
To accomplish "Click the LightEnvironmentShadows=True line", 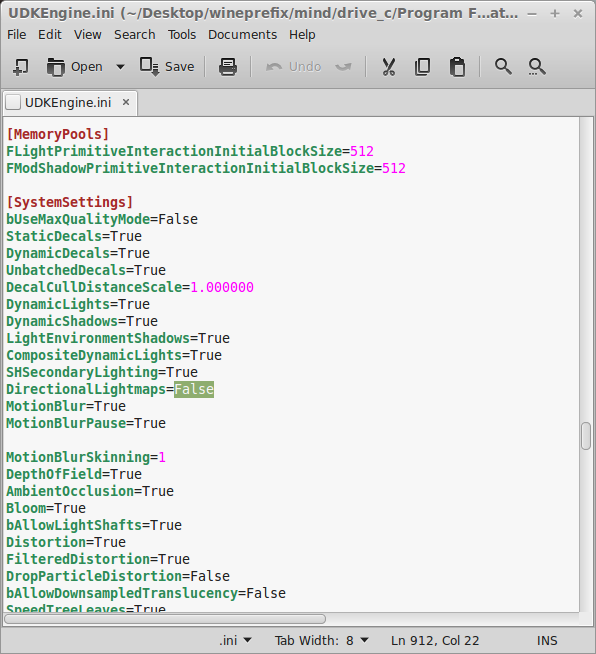I will pos(118,338).
